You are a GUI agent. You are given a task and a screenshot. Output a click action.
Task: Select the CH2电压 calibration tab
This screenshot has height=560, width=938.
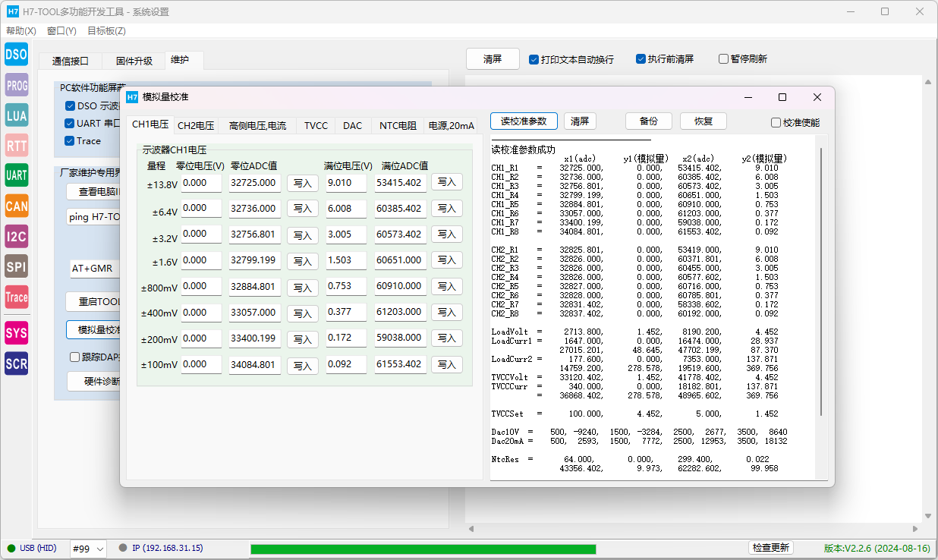pyautogui.click(x=196, y=125)
